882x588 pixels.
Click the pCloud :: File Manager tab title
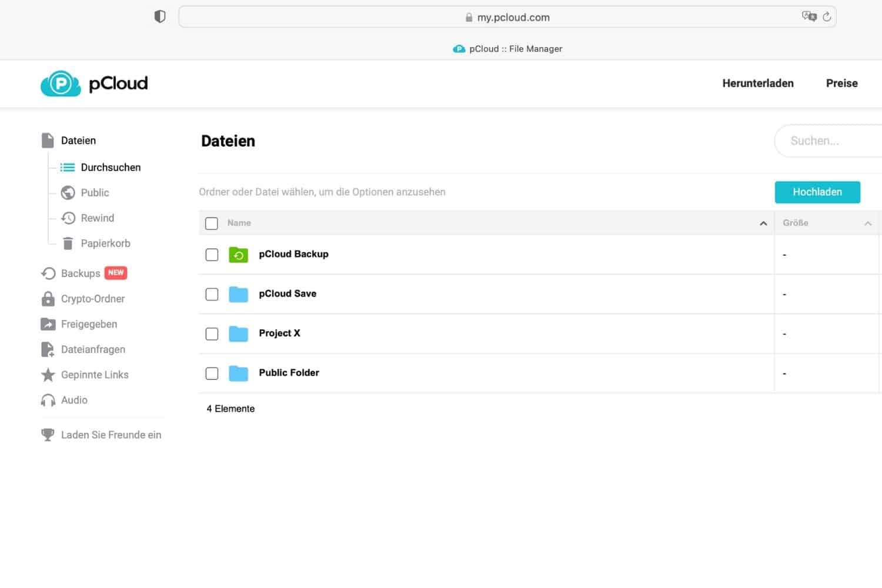point(516,49)
